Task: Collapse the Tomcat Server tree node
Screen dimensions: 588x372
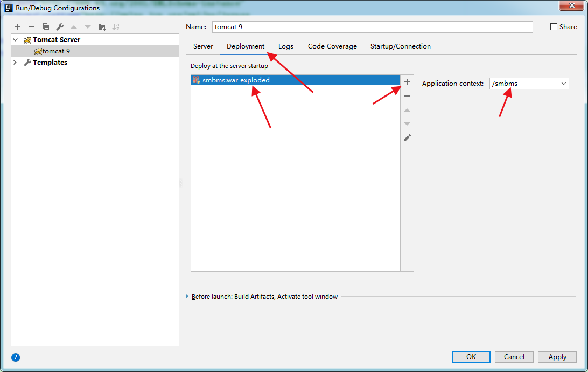Action: click(x=16, y=39)
